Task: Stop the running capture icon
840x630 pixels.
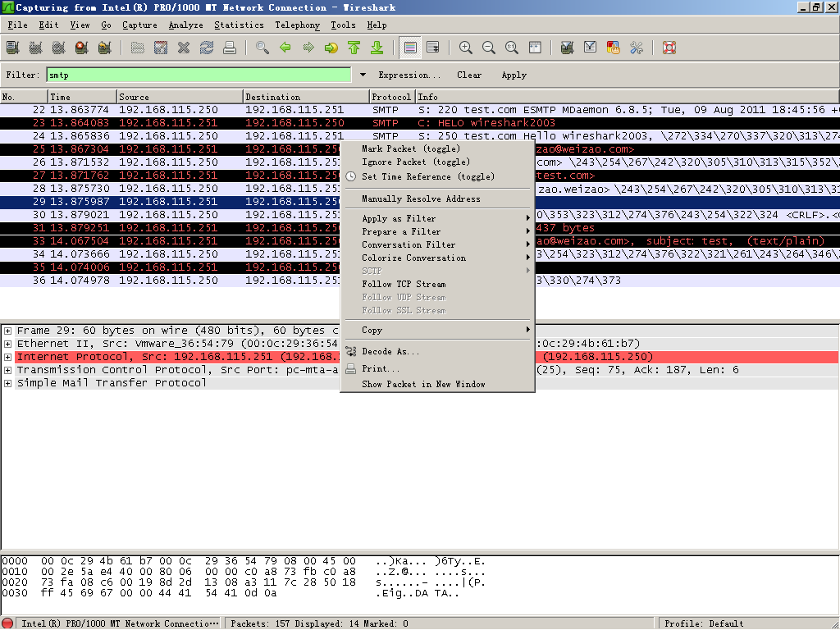Action: [82, 48]
